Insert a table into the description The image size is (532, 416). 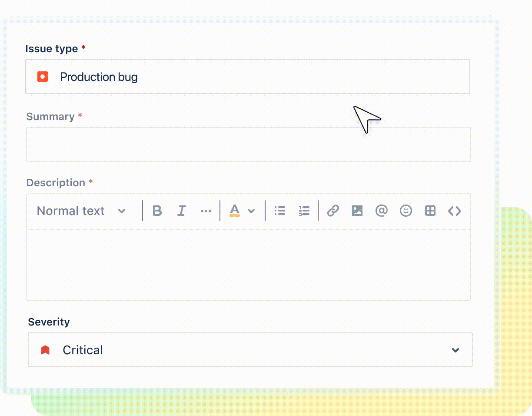click(430, 211)
